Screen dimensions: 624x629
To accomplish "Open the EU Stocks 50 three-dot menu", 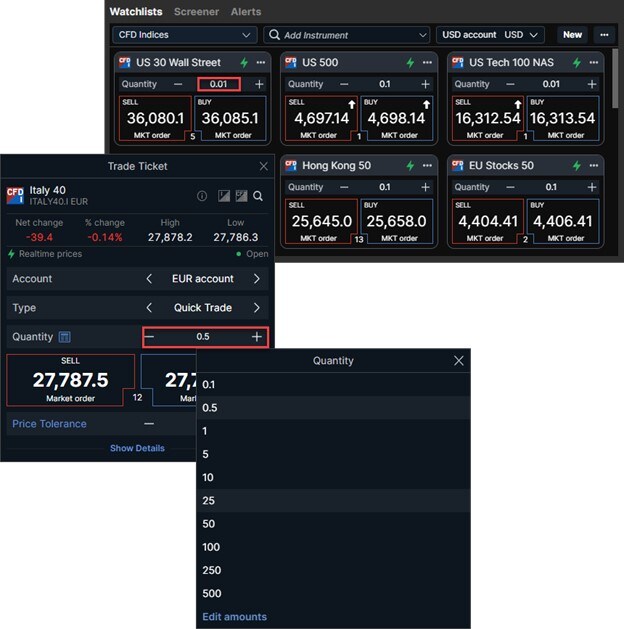I will point(594,166).
